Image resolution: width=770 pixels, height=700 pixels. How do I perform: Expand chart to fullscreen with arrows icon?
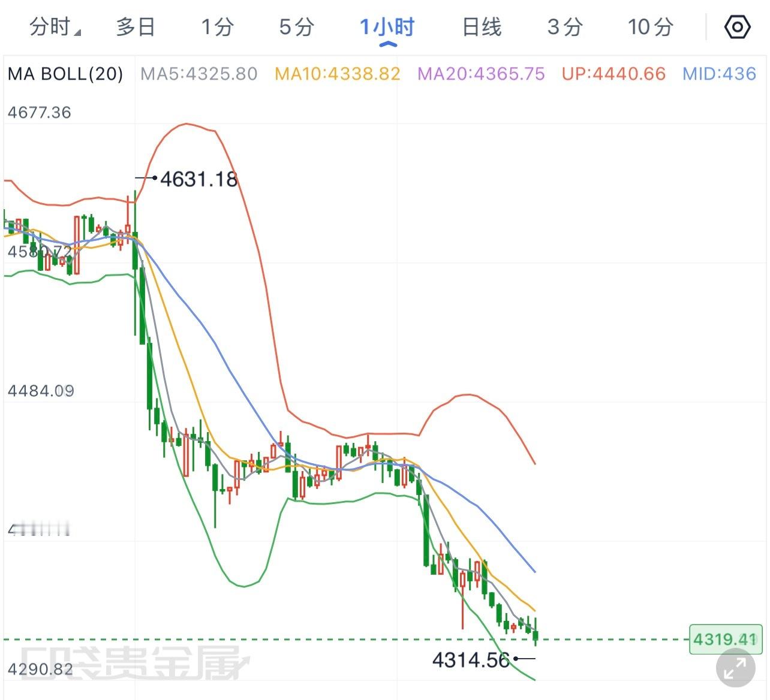pyautogui.click(x=735, y=667)
